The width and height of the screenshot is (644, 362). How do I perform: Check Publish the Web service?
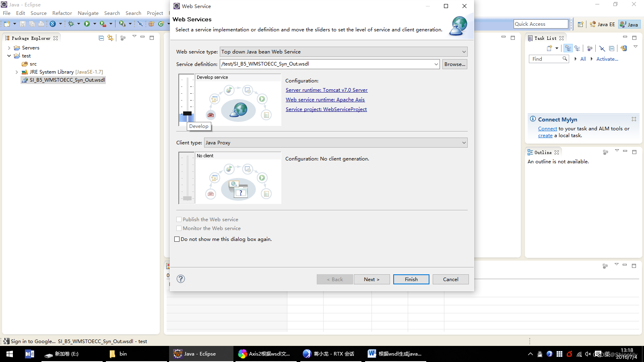(179, 220)
